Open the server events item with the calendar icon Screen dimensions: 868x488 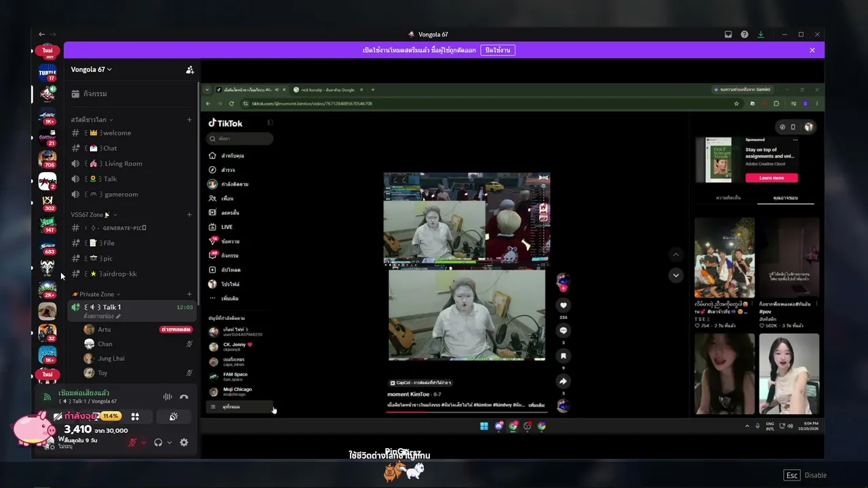pos(132,94)
